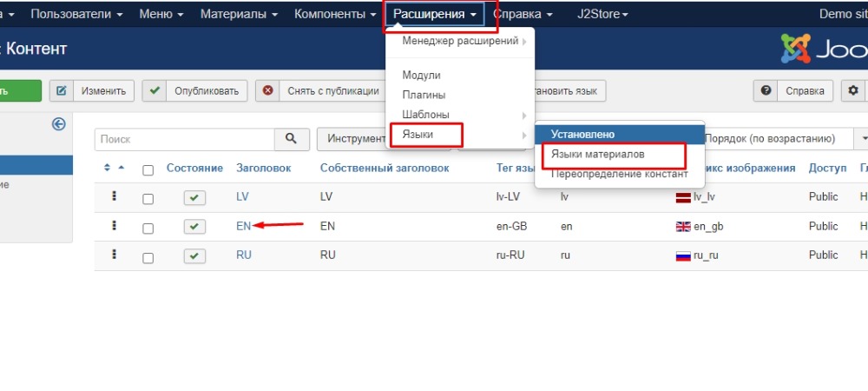868x391 pixels.
Task: Click the gear settings button in toolbar
Action: [853, 90]
